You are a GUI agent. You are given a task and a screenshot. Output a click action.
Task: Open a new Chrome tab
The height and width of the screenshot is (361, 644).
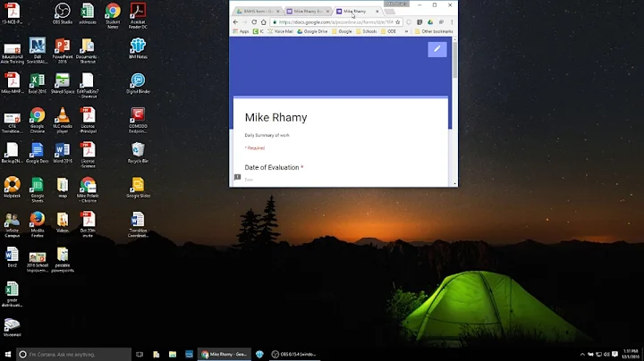coord(389,12)
